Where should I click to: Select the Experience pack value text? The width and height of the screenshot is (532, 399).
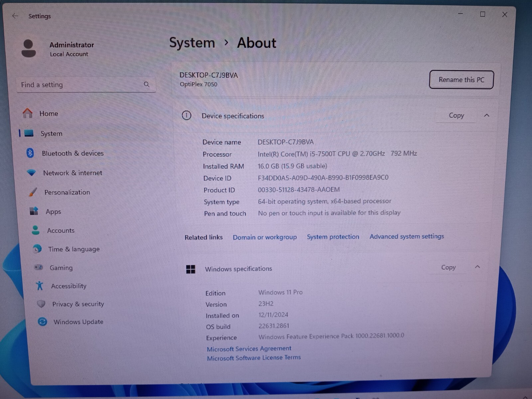332,336
